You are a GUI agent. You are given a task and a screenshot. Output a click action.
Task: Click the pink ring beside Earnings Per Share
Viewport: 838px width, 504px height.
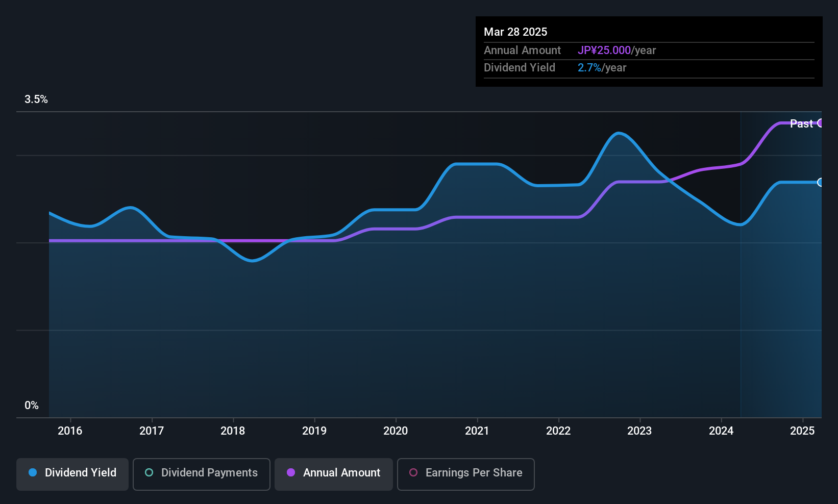pos(413,473)
